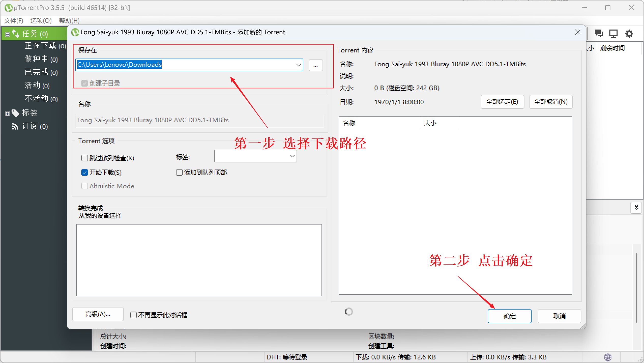Expand the 标签 tree node

[x=7, y=114]
